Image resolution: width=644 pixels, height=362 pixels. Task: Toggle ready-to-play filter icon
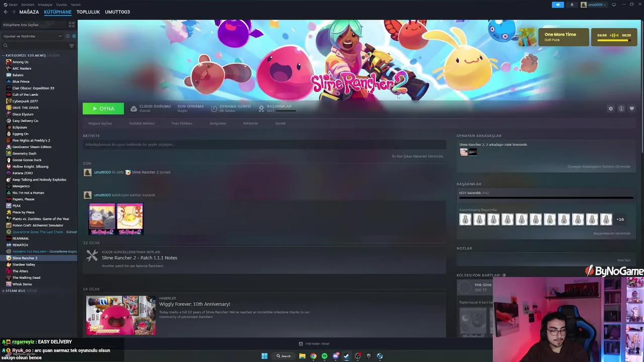pyautogui.click(x=74, y=36)
